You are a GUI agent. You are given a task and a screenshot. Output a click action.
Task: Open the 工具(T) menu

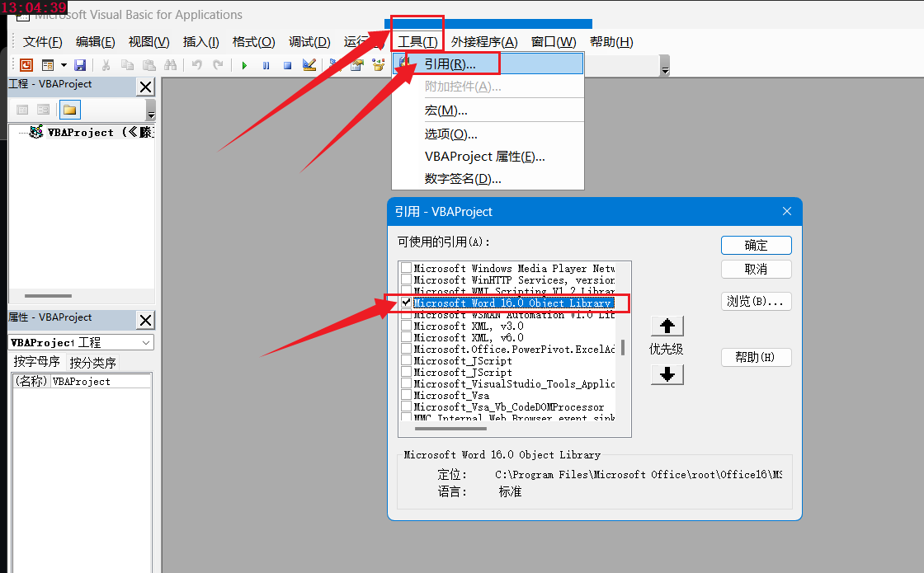(417, 42)
